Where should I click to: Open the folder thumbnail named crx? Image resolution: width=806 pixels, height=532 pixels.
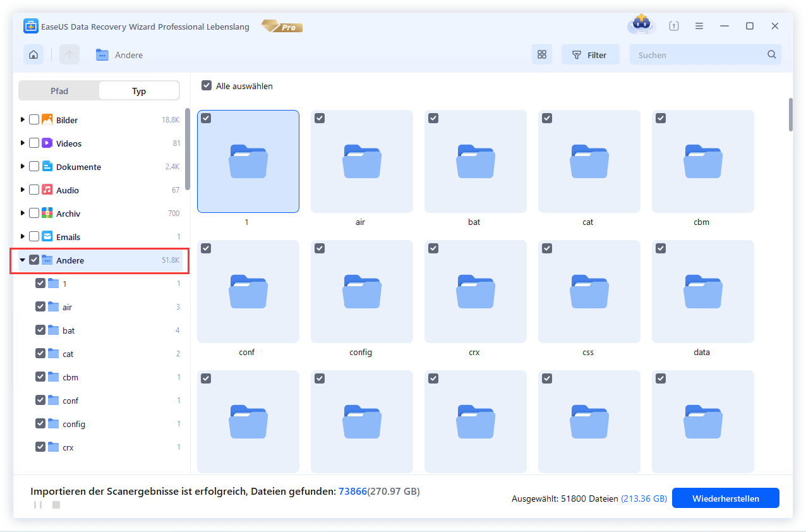coord(476,291)
